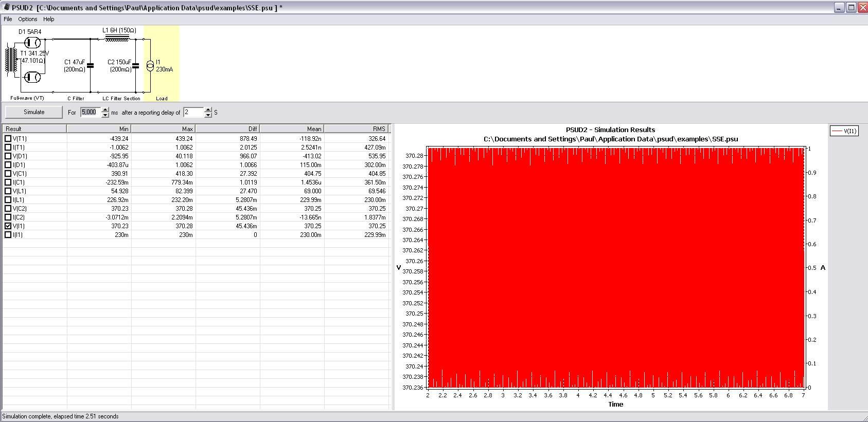This screenshot has height=422, width=868.
Task: Click the I(I1) RMS value 229.99m
Action: [x=375, y=235]
